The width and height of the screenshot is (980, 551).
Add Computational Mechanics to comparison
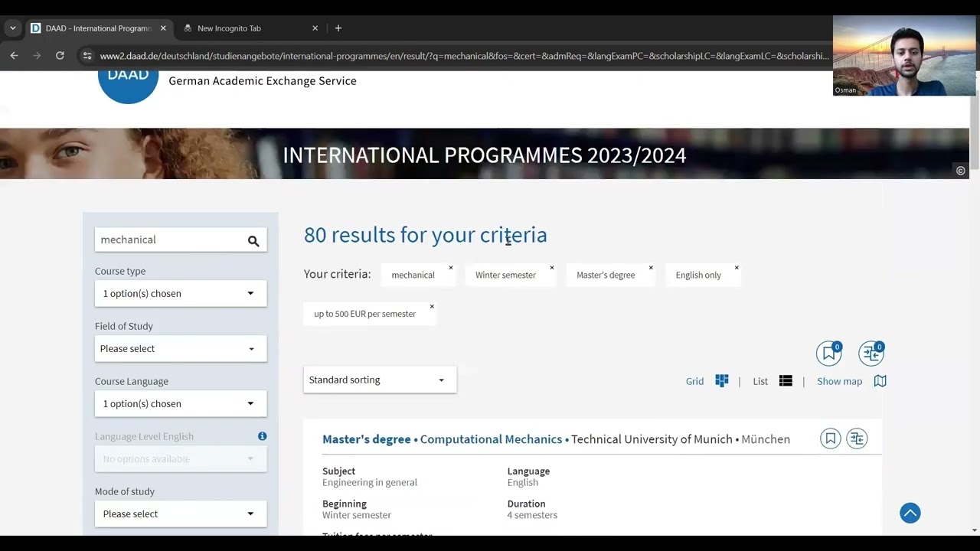point(857,439)
